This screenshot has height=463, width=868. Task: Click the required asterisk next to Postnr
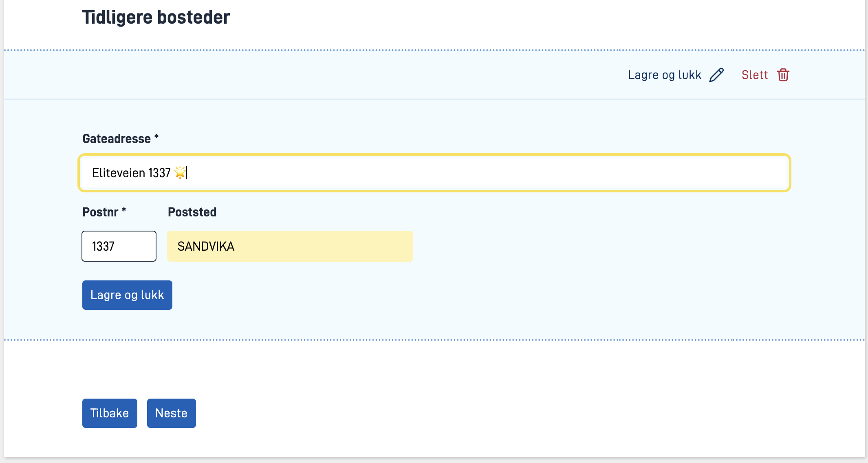click(x=124, y=210)
